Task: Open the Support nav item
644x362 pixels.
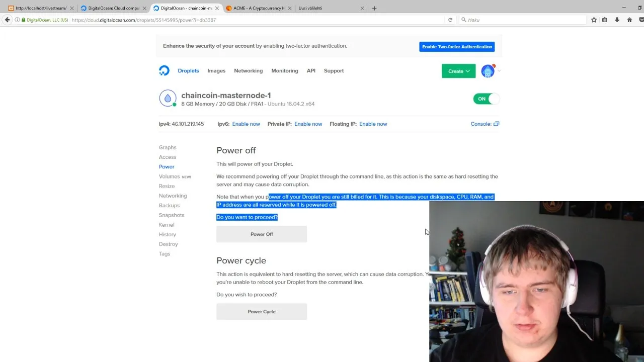Action: point(334,71)
